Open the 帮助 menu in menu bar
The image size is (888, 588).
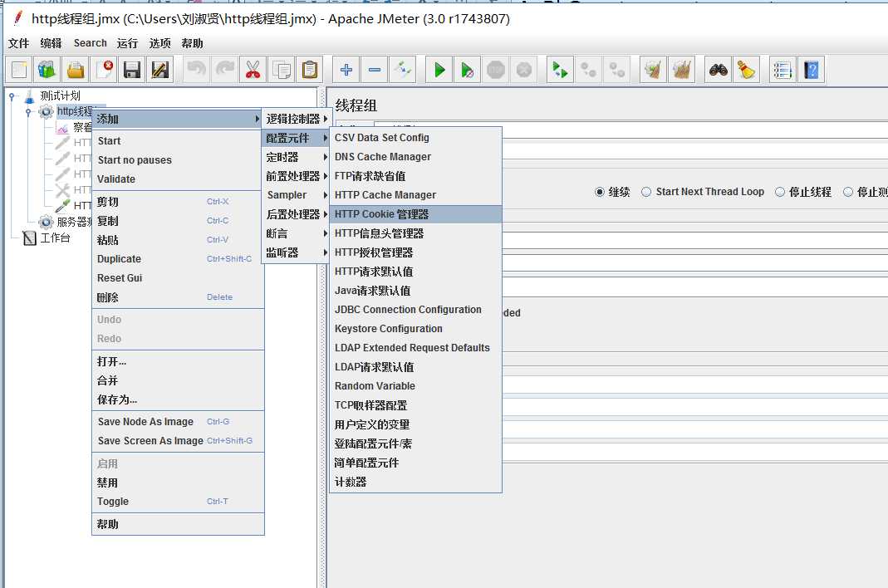192,44
